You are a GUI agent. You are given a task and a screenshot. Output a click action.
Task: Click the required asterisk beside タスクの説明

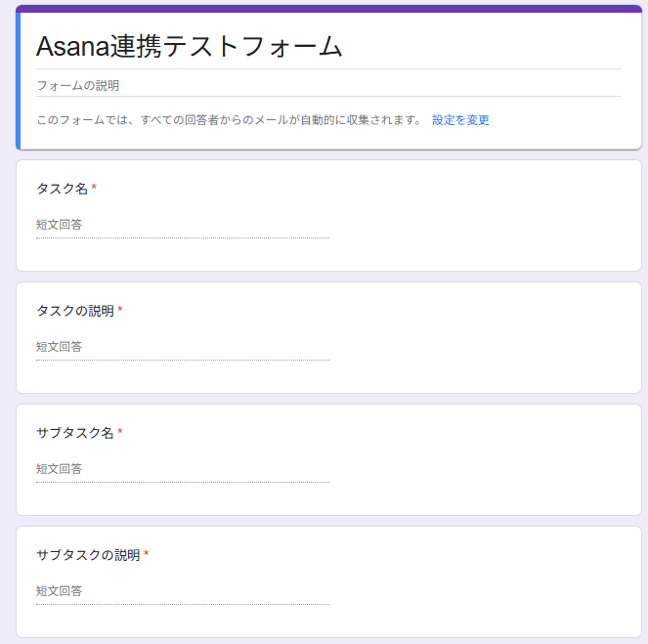point(120,311)
